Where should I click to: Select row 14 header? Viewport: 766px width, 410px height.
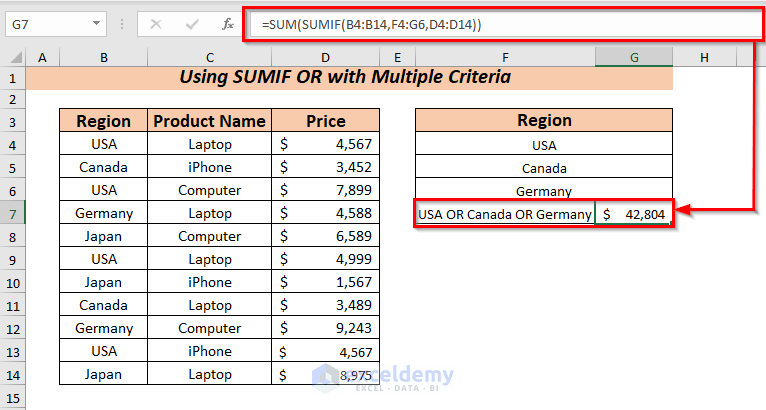point(12,374)
